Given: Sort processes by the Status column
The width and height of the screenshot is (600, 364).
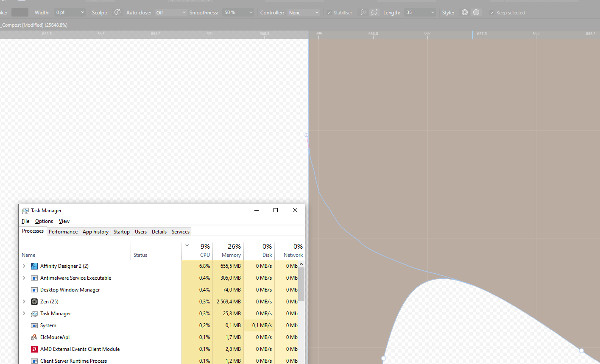Looking at the screenshot, I should pyautogui.click(x=156, y=251).
